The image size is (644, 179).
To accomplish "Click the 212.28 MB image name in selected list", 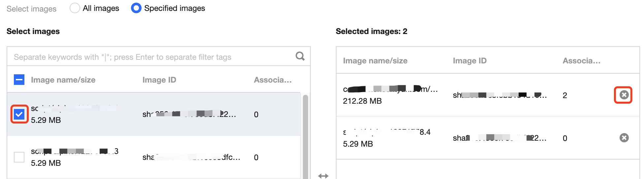I will point(390,89).
